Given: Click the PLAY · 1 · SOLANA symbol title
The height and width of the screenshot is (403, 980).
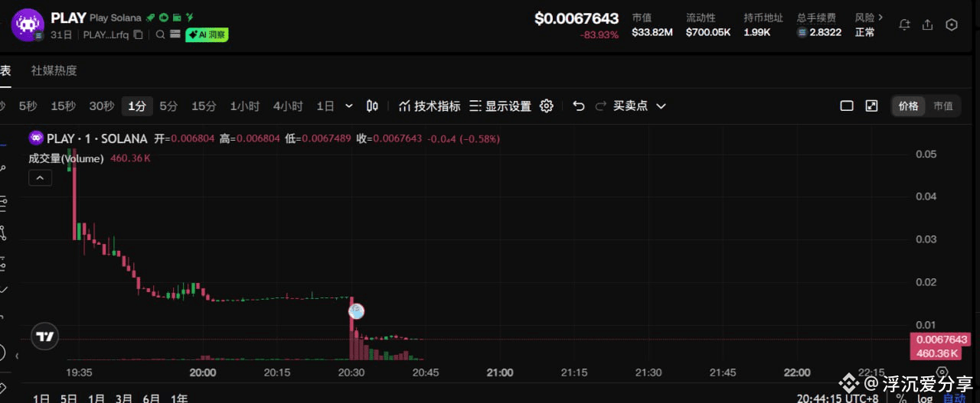Looking at the screenshot, I should (x=96, y=138).
